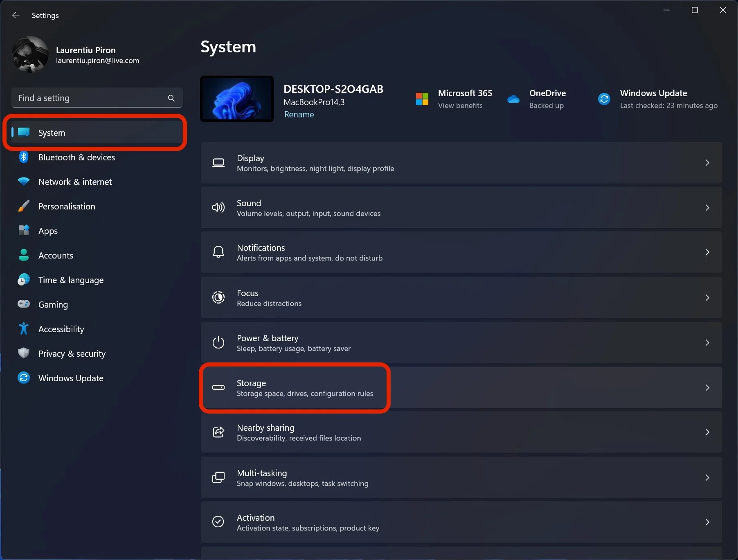Click the Windows Update sync icon at top
Image resolution: width=738 pixels, height=560 pixels.
tap(604, 99)
